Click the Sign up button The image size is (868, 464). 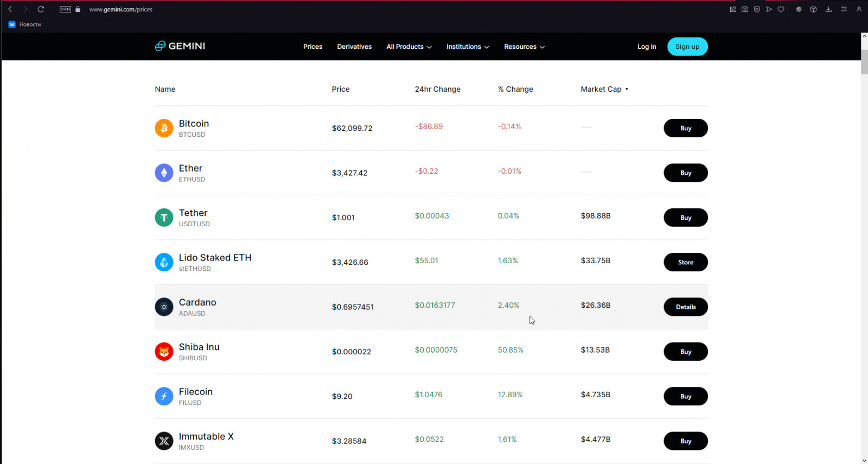point(687,47)
